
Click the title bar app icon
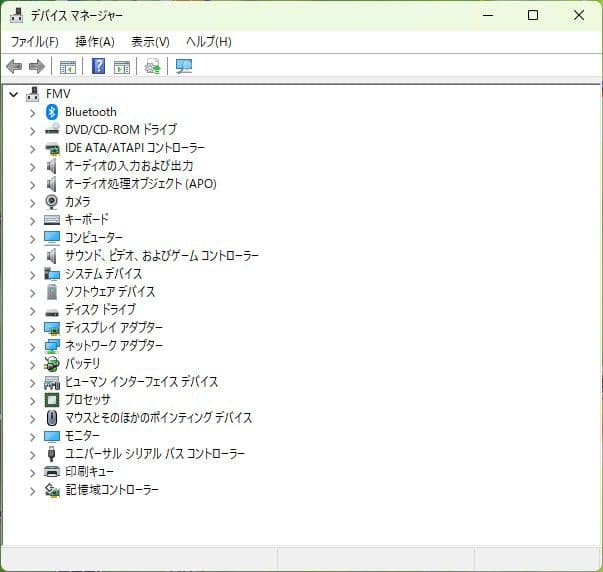17,15
